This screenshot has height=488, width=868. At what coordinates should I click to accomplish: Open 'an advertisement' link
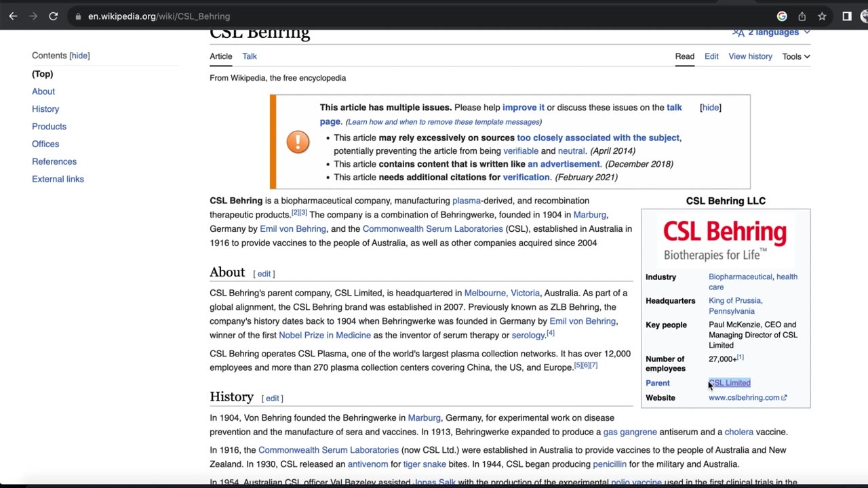click(564, 164)
